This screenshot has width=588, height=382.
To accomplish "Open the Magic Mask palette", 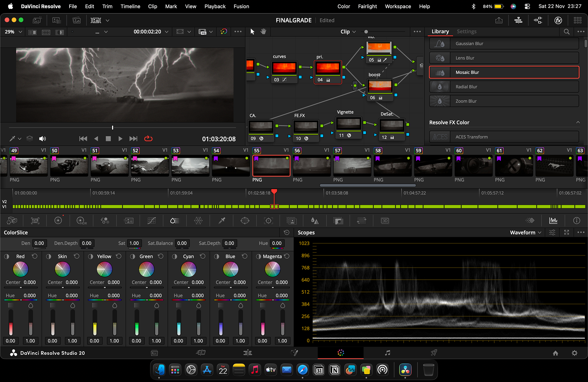I will 292,221.
